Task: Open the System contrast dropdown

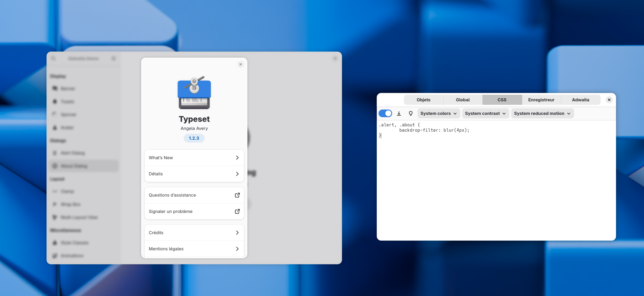Action: pos(485,113)
